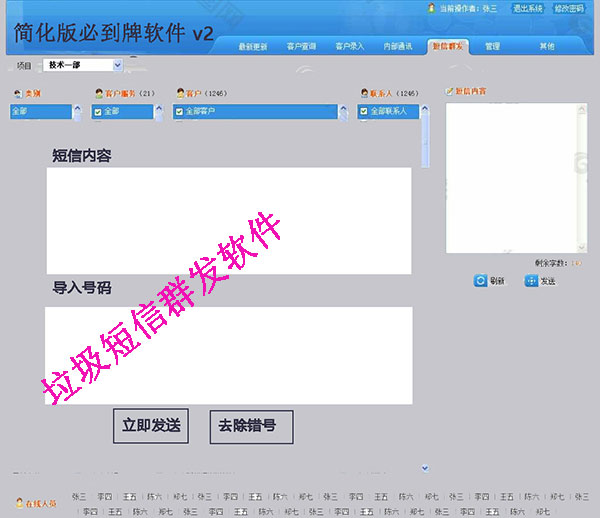
Task: Click the blue 发送 send icon
Action: [531, 281]
